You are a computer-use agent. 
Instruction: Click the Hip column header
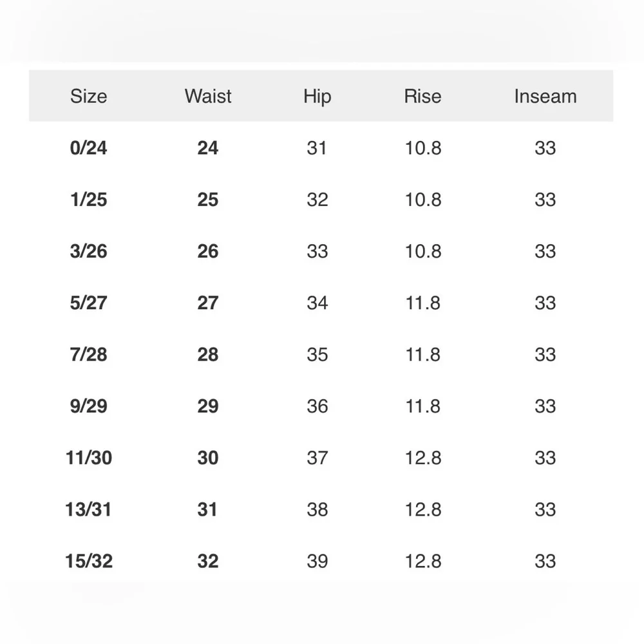[x=317, y=97]
